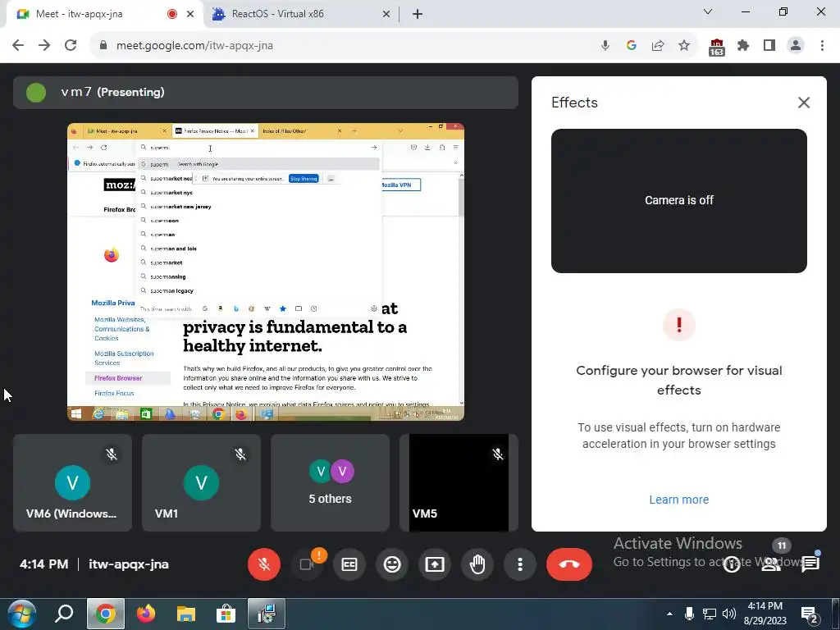Select the VM6 participant tile
The image size is (840, 630).
coord(72,482)
